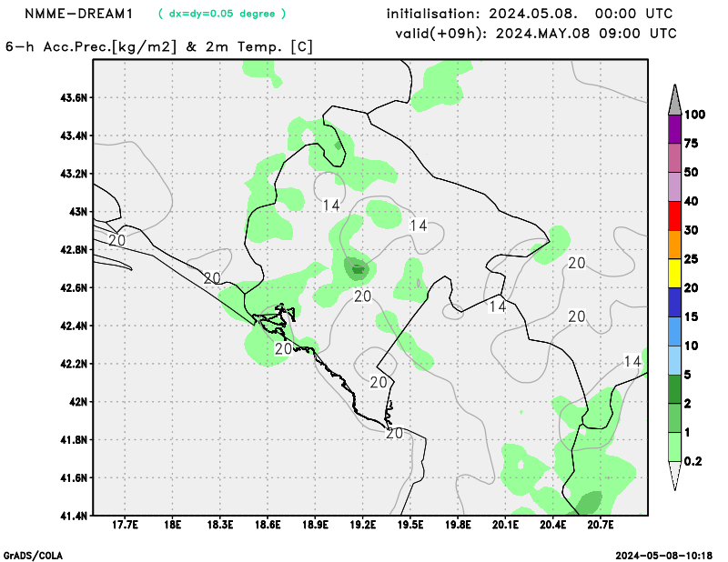Click the 42N latitude label
728x562 pixels.
[x=78, y=401]
